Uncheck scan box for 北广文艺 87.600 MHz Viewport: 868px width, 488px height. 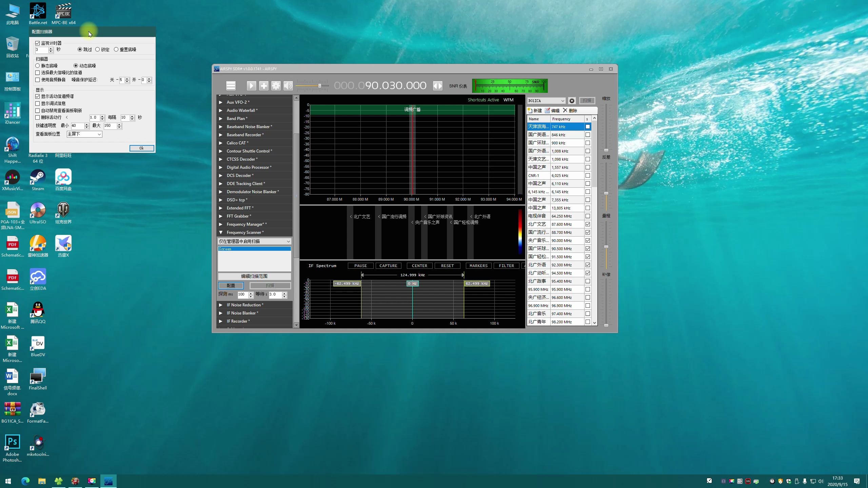(588, 224)
